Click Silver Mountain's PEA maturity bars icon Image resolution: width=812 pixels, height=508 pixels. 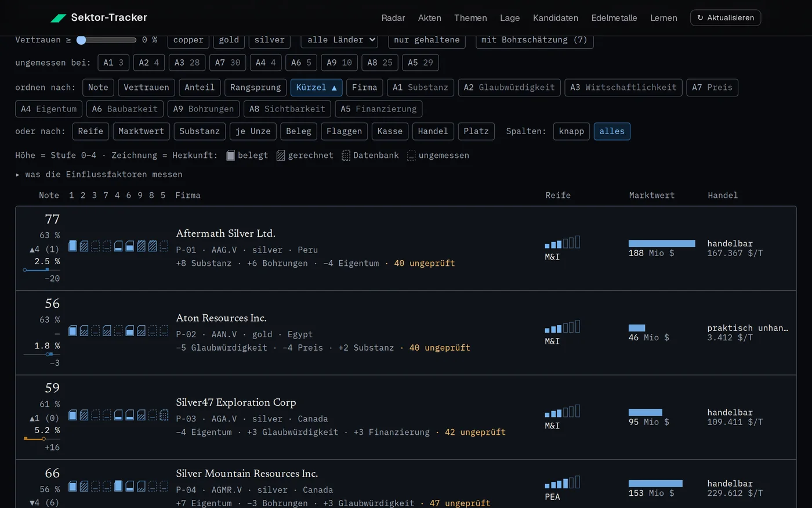pos(563,482)
